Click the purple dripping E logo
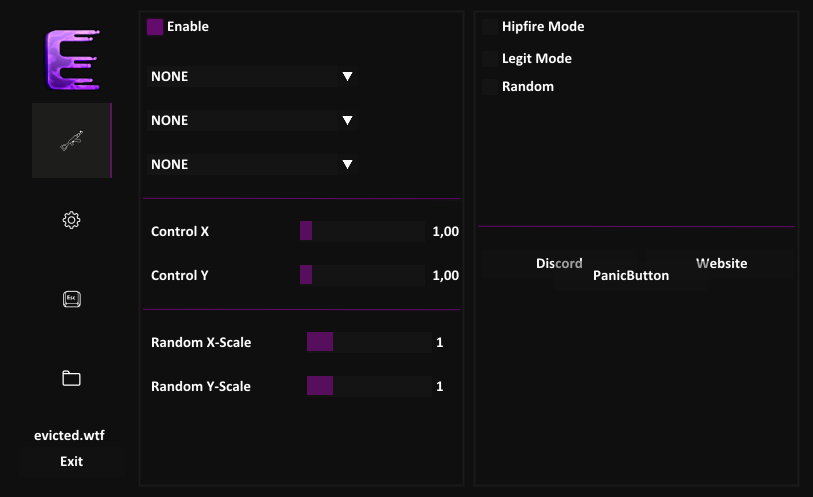 click(x=71, y=61)
